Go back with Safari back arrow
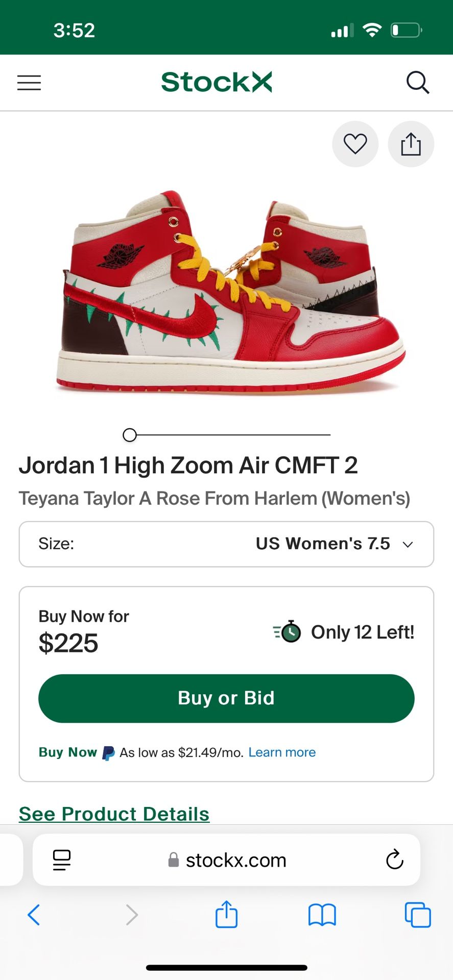453x980 pixels. click(34, 915)
